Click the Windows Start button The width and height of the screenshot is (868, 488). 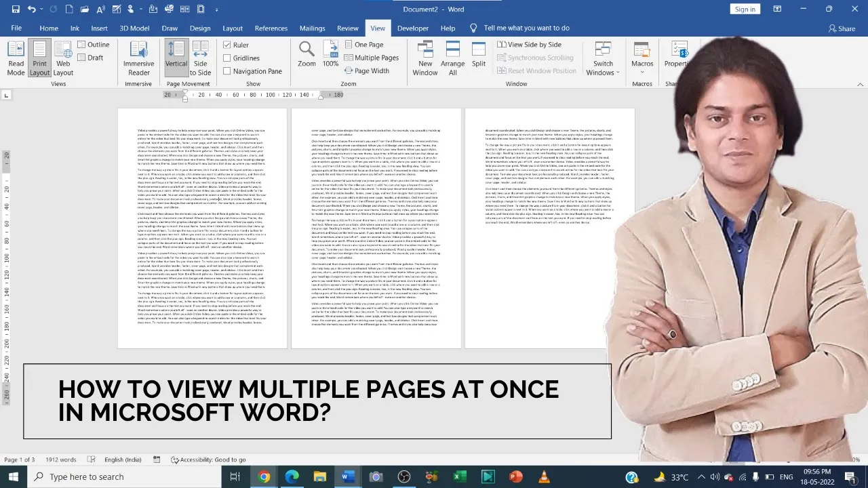[x=14, y=477]
